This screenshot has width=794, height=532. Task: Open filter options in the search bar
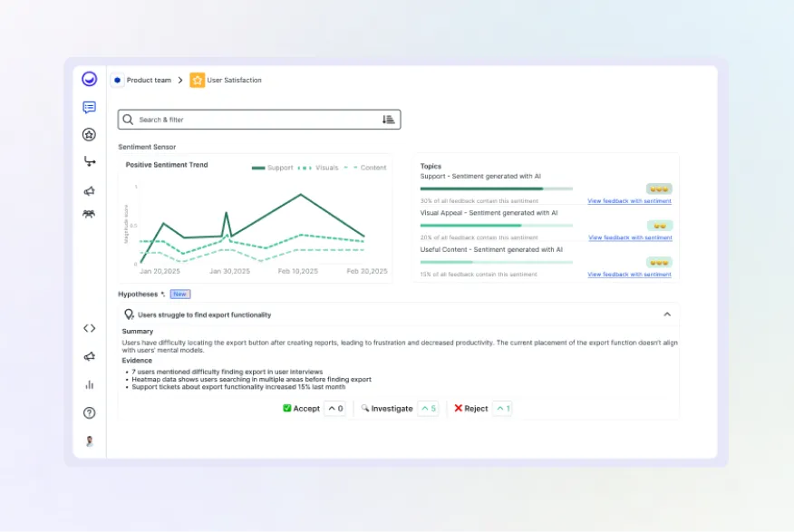coord(388,119)
